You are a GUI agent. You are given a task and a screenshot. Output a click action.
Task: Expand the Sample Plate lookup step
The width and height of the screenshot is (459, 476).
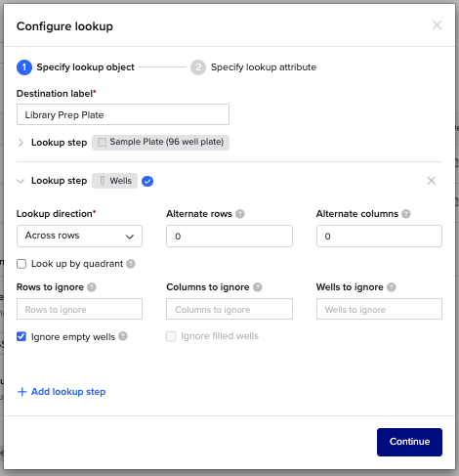pos(21,143)
